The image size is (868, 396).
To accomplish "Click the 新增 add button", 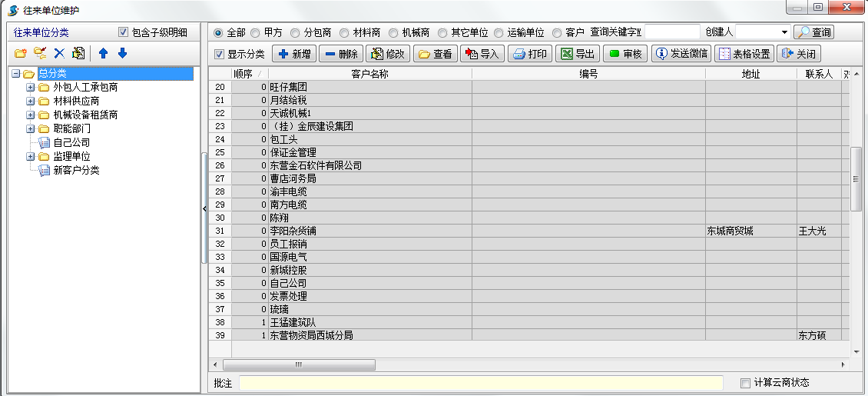I will coord(295,54).
